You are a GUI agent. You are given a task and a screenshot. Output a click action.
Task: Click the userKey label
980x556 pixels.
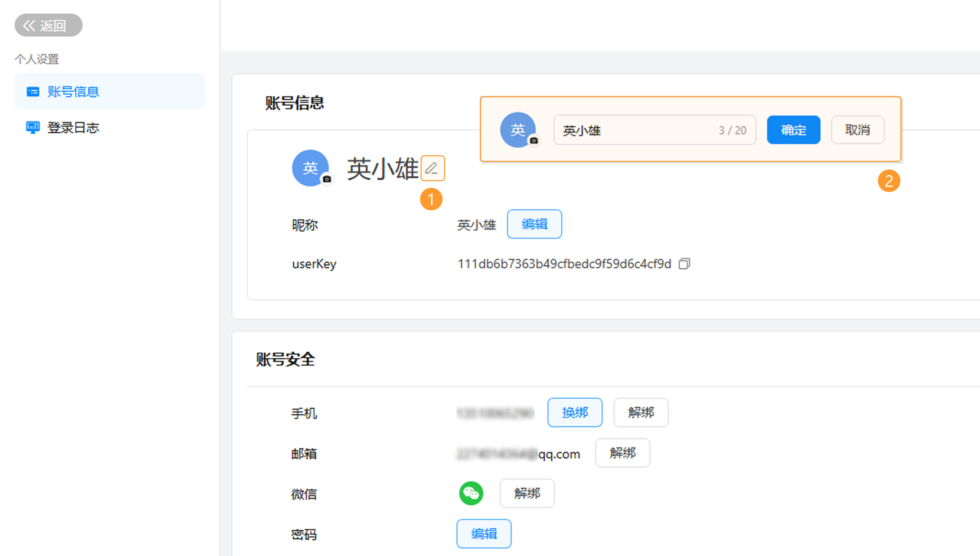(314, 264)
